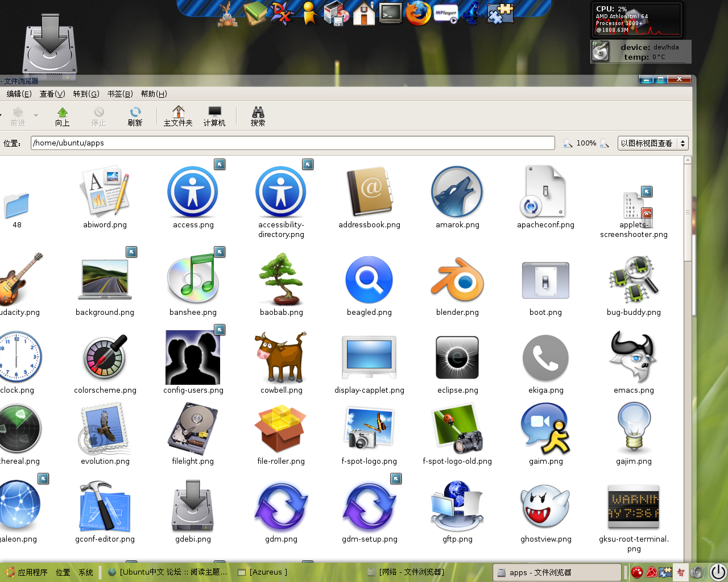The width and height of the screenshot is (728, 582).
Task: Select the file-roller.png box icon
Action: point(281,428)
